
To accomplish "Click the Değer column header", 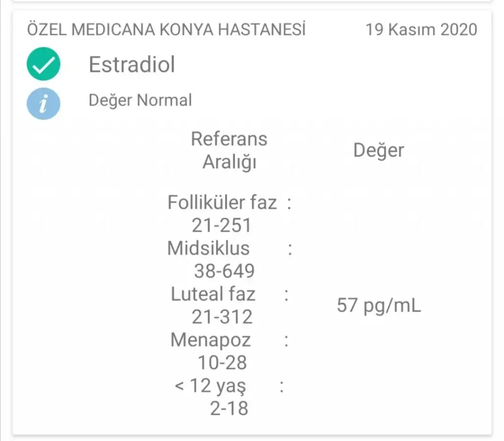I will (378, 151).
